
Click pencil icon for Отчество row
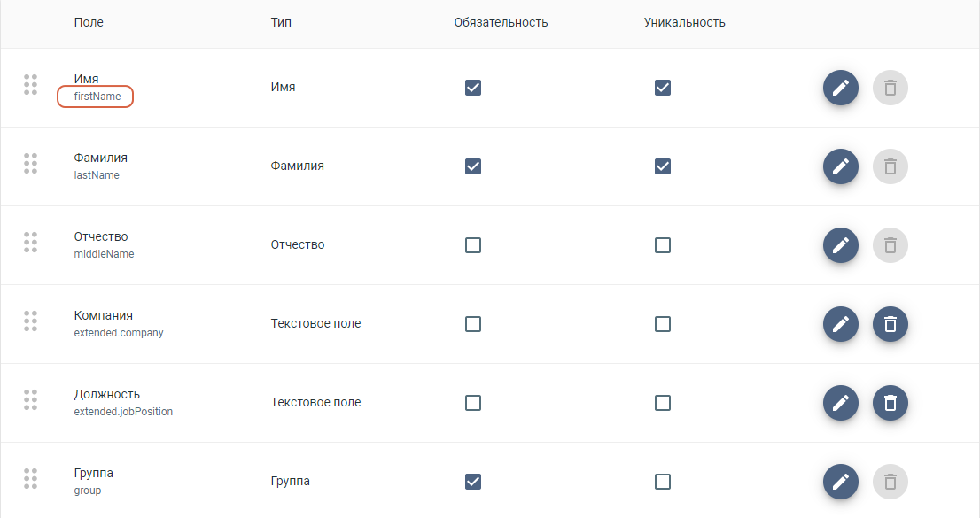point(840,245)
